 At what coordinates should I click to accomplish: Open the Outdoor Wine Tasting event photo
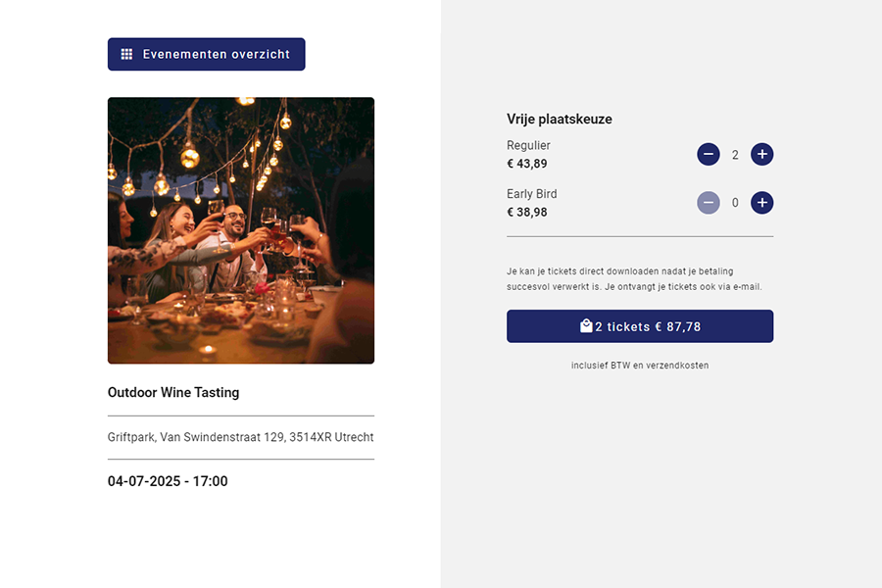coord(241,230)
